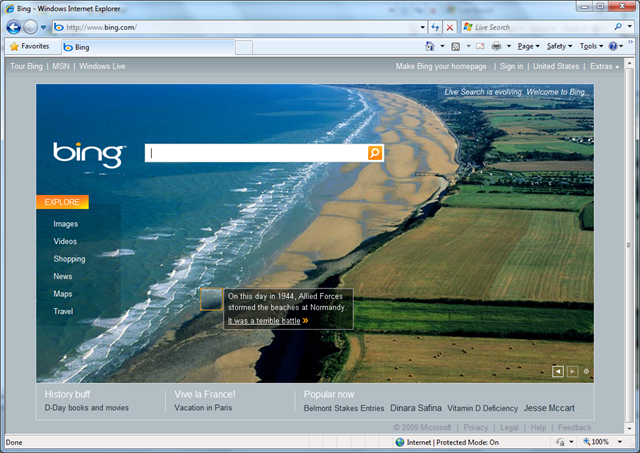The image size is (640, 453).
Task: Click the image info circle icon
Action: tap(586, 371)
